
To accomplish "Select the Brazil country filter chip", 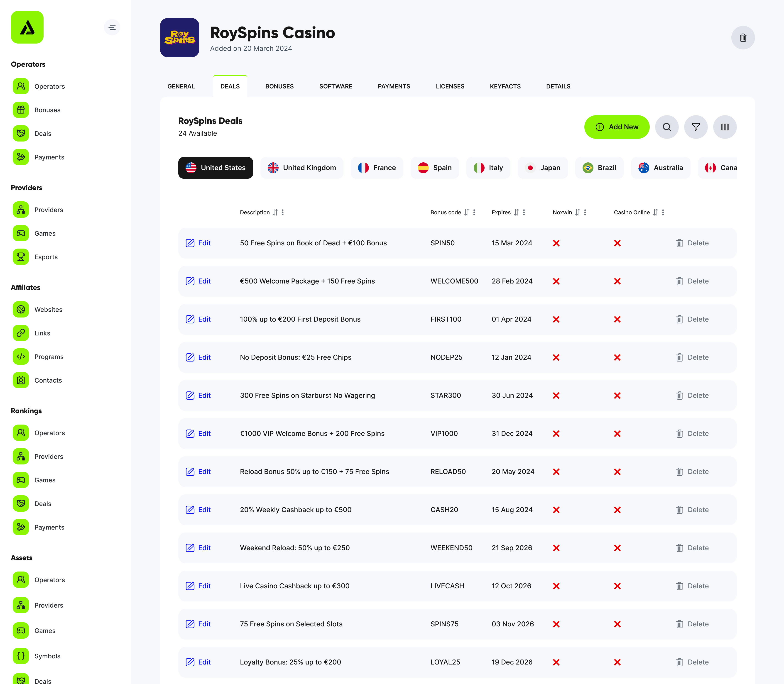I will click(599, 168).
